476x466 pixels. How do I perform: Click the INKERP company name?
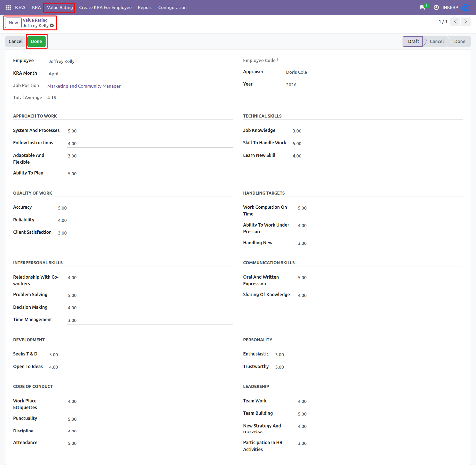(x=450, y=7)
